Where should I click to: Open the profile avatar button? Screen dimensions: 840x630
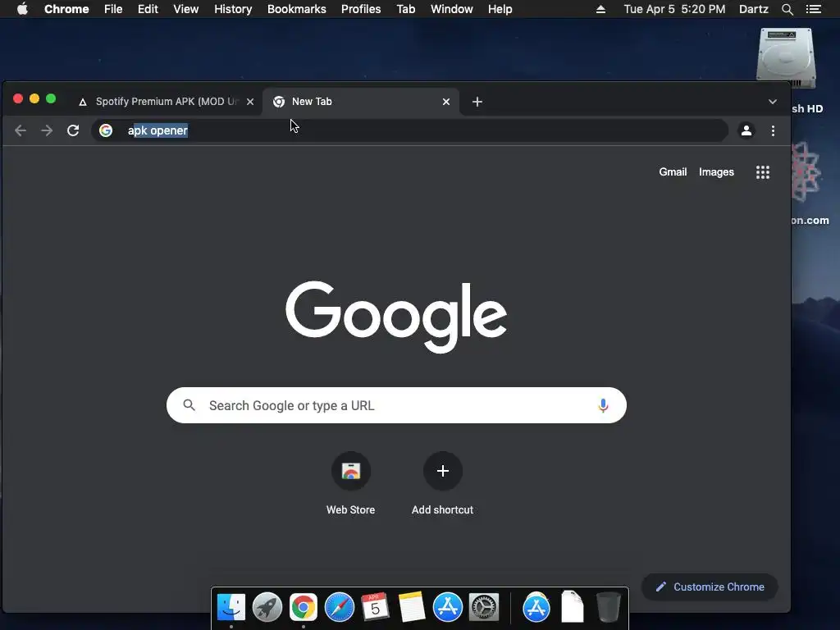pos(746,130)
